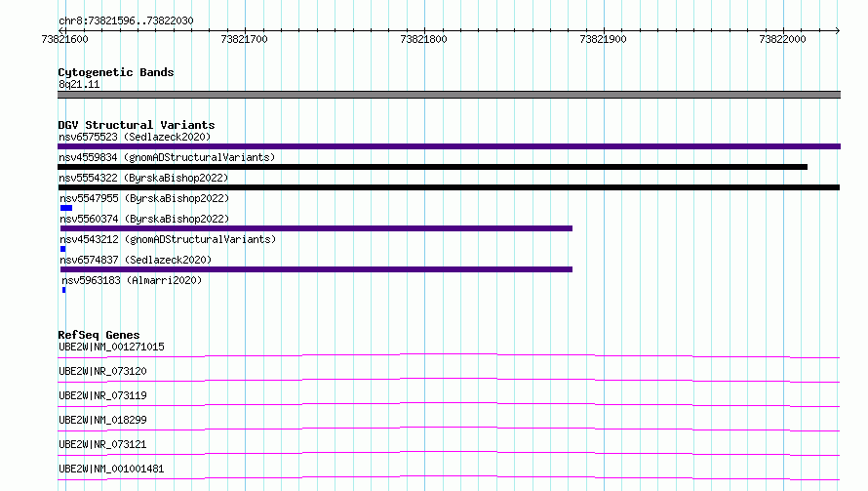The image size is (868, 491).
Task: Click ruler position label 73821800
Action: pyautogui.click(x=423, y=39)
